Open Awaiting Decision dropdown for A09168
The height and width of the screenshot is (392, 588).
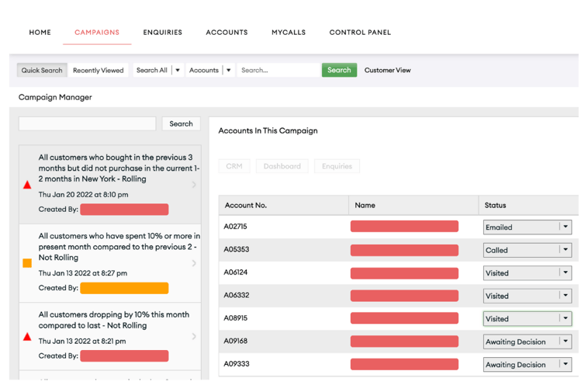(x=566, y=342)
